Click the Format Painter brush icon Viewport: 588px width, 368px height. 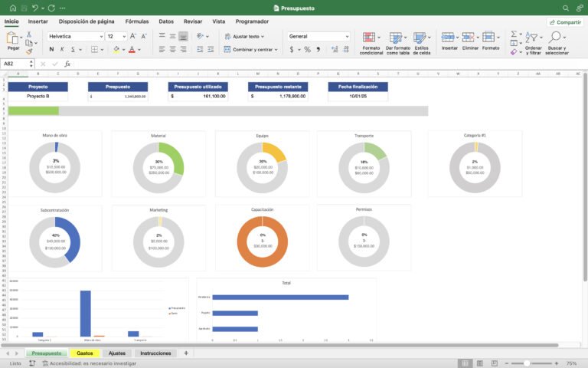30,51
